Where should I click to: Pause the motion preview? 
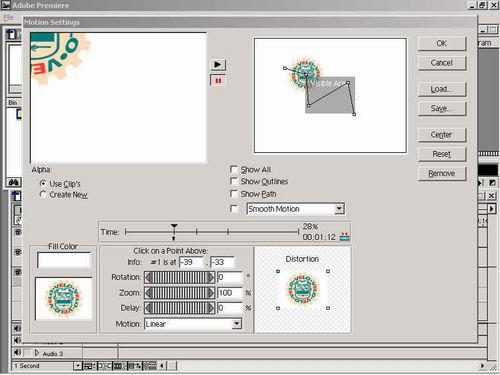(218, 81)
